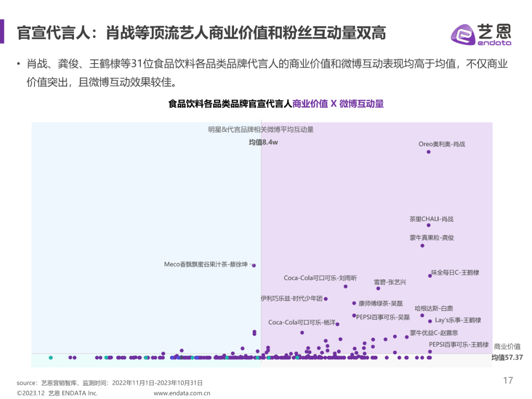Image resolution: width=532 pixels, height=399 pixels.
Task: Open the www.endata.com.cn link
Action: pos(182,393)
